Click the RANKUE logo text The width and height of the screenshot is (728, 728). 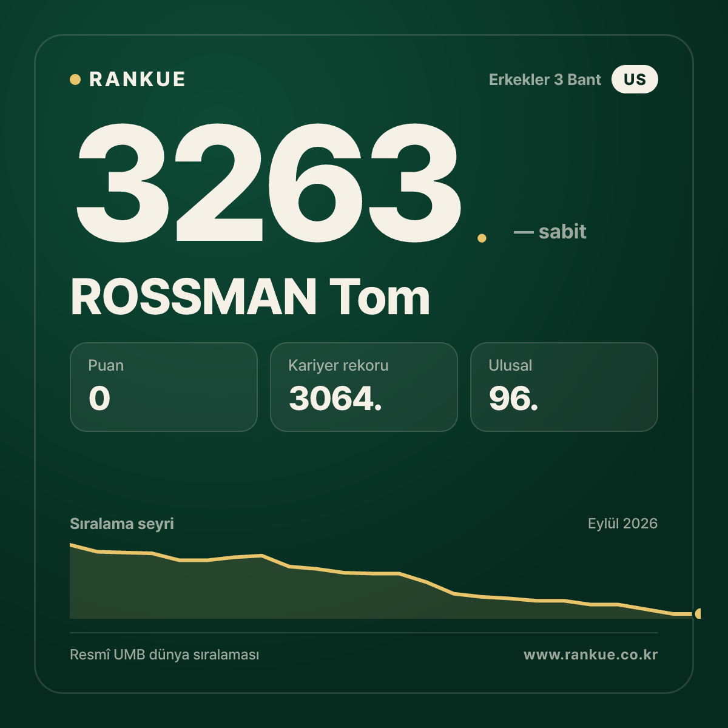click(137, 79)
